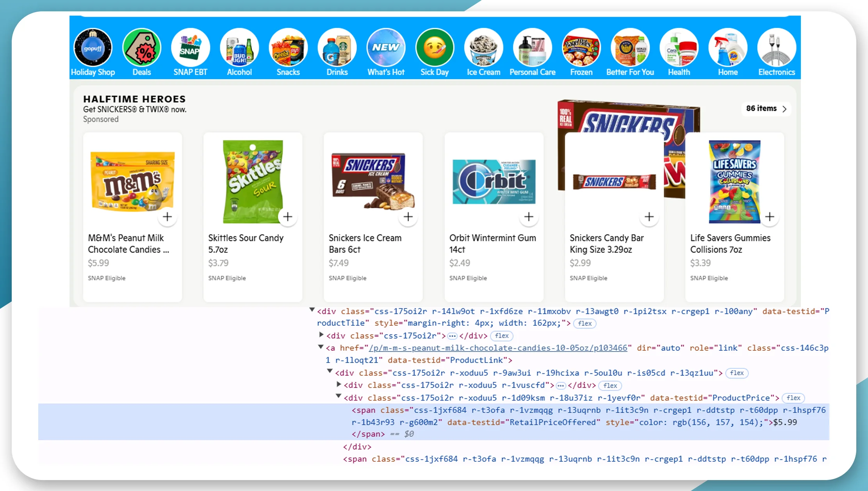Select the RetailPriceOffered span line
This screenshot has height=491, width=868.
[x=433, y=422]
